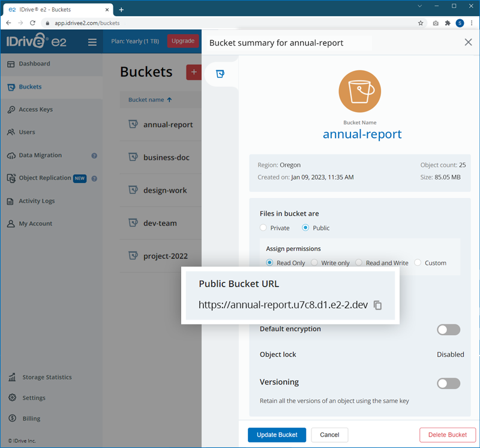Click the add bucket plus button
The width and height of the screenshot is (480, 448).
tap(194, 72)
